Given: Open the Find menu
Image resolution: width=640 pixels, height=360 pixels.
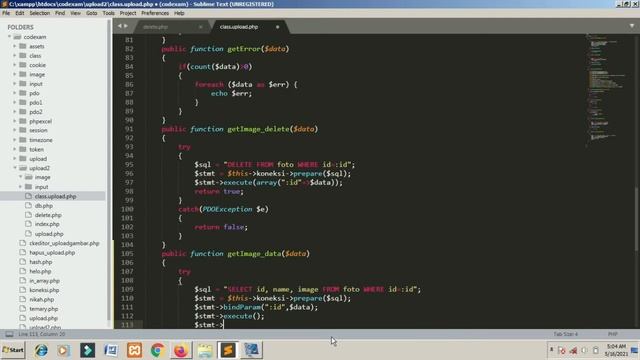Looking at the screenshot, I should point(60,13).
